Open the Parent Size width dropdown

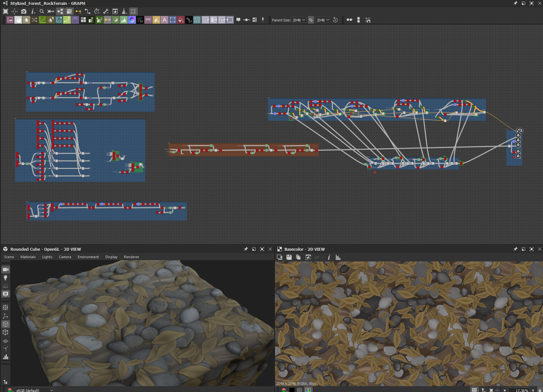[299, 20]
